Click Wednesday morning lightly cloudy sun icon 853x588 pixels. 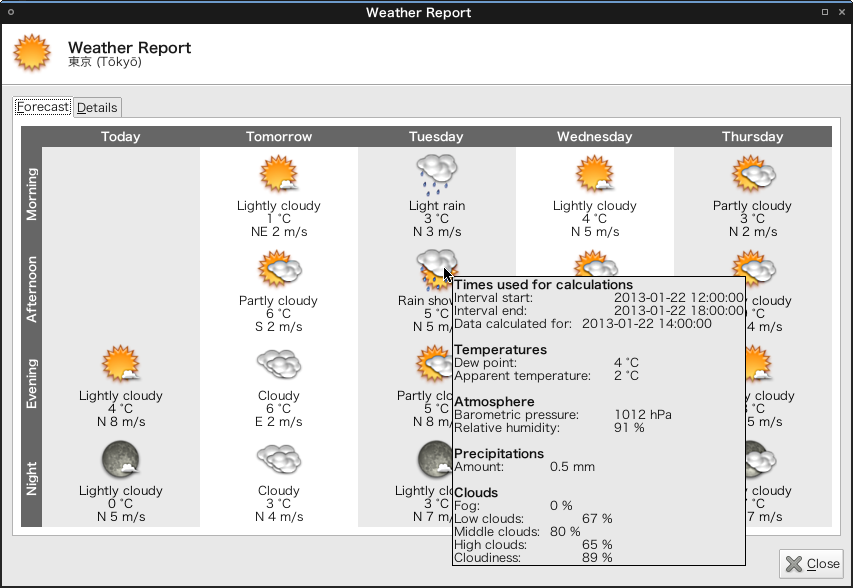click(594, 175)
